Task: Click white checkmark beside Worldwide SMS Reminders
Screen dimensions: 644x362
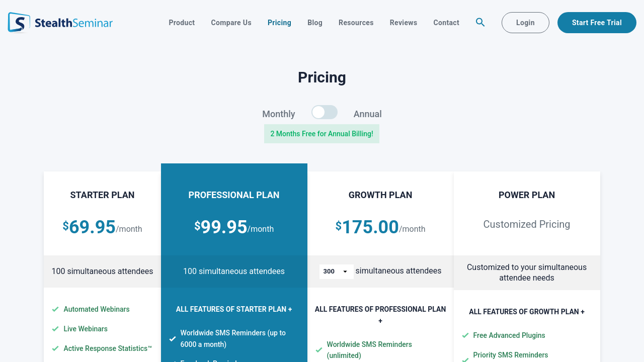Action: click(173, 338)
